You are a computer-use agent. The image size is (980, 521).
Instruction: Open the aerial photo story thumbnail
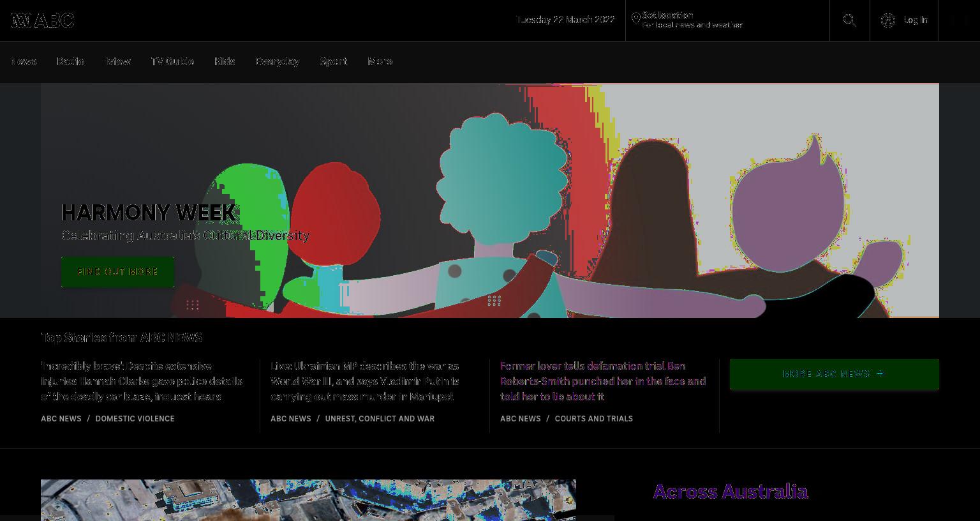tap(308, 500)
